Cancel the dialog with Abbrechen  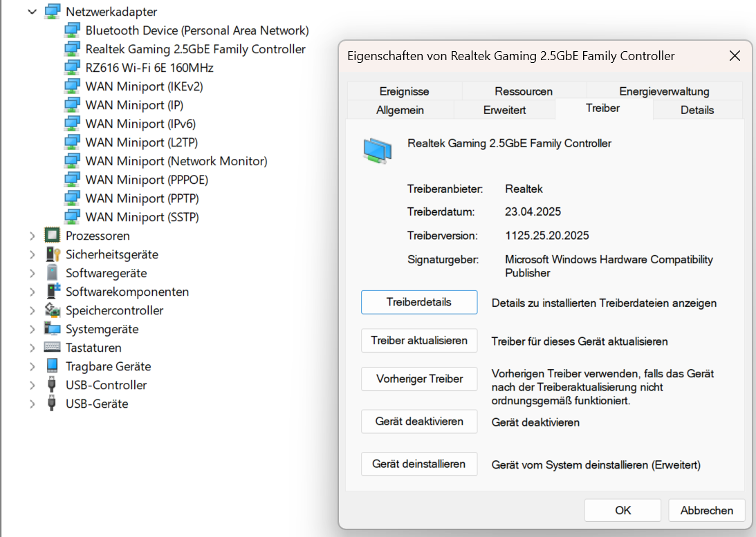(706, 510)
